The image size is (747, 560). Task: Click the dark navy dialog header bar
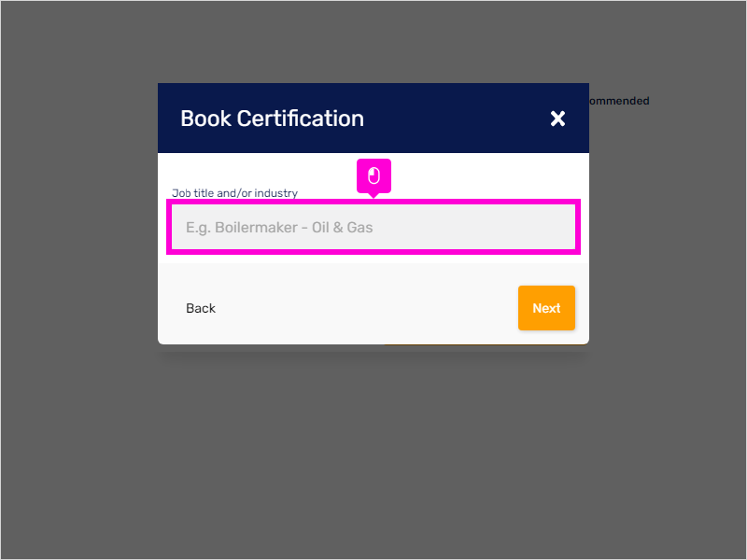373,119
